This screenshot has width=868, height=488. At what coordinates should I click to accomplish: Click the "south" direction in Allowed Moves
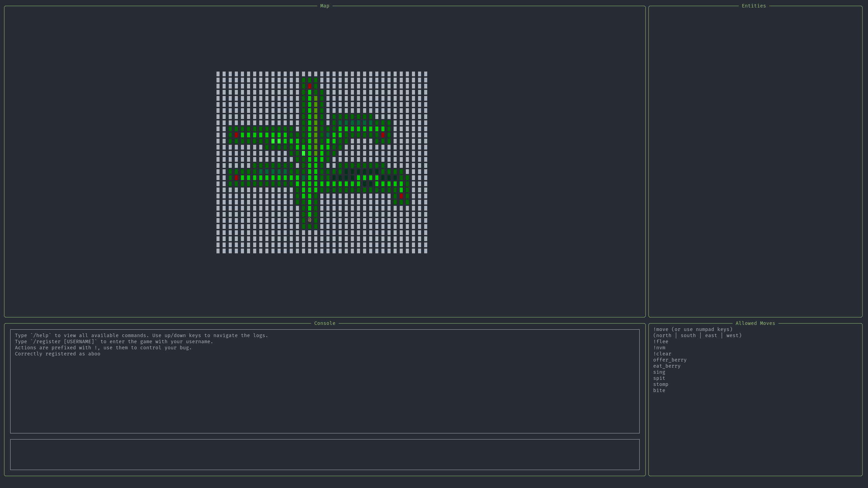click(x=688, y=335)
